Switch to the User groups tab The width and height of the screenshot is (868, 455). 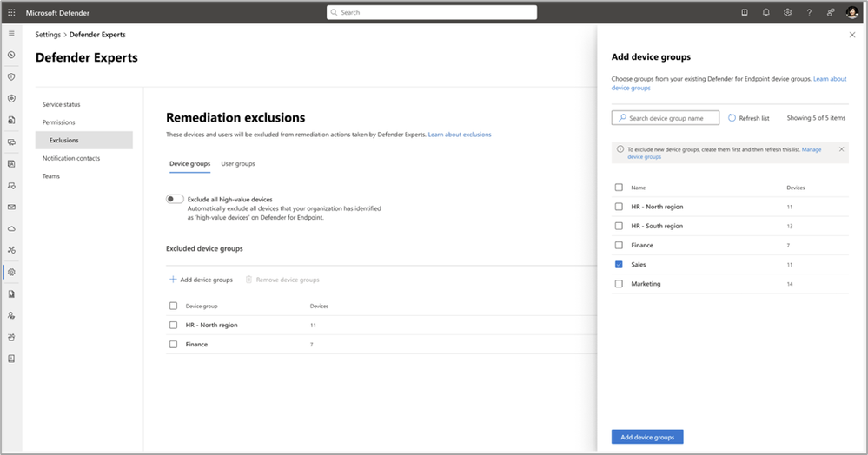(238, 164)
